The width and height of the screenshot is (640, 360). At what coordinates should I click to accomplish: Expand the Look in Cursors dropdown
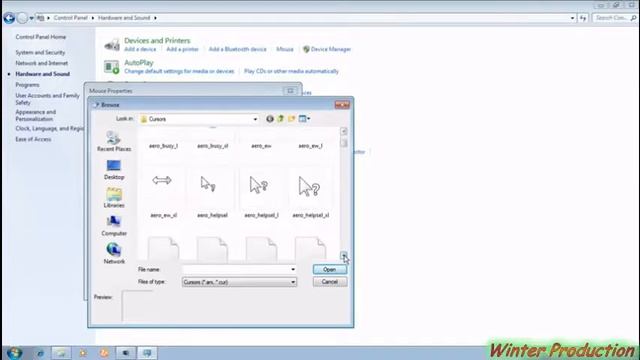[x=255, y=119]
